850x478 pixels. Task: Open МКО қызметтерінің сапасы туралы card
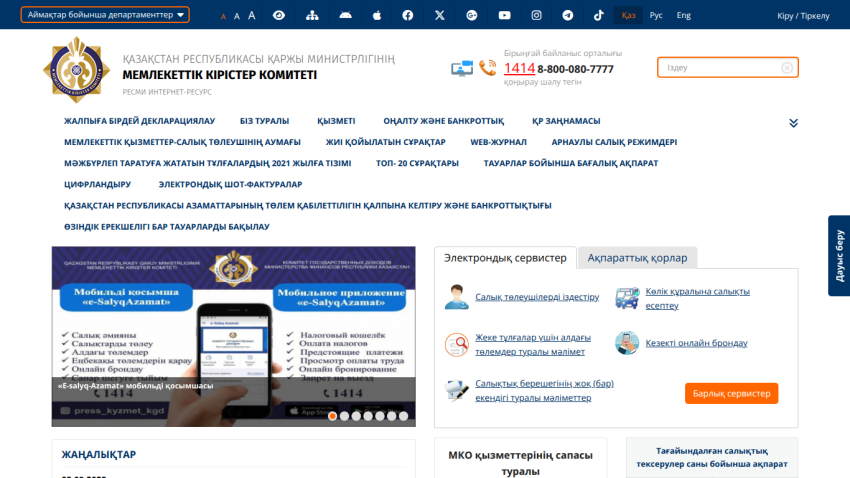pyautogui.click(x=520, y=460)
